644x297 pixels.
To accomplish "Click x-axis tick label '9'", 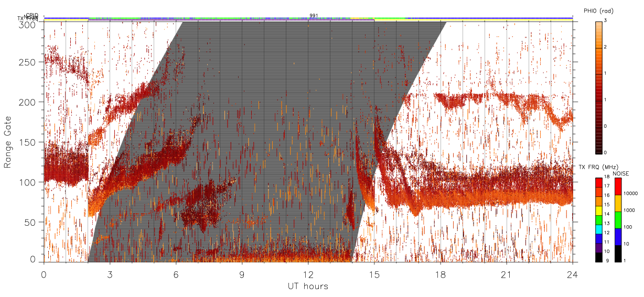I will (242, 274).
